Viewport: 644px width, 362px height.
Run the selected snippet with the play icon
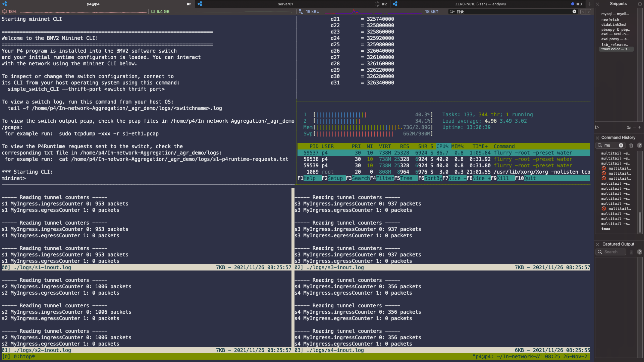click(597, 127)
